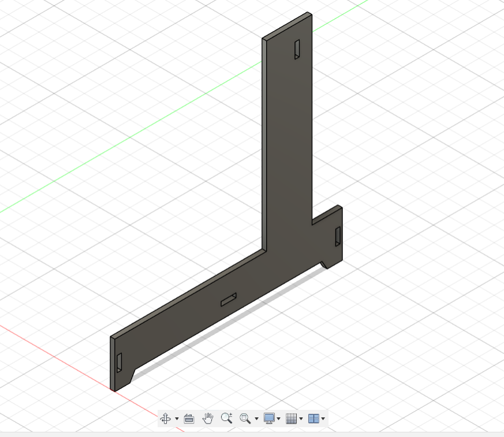Click the Viewports layout icon

pos(313,419)
